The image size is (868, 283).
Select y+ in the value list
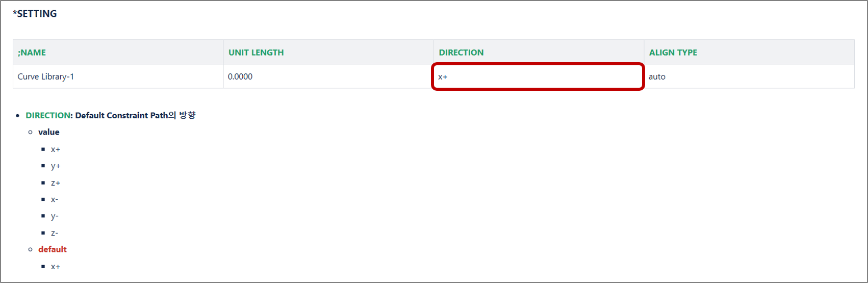tap(56, 166)
